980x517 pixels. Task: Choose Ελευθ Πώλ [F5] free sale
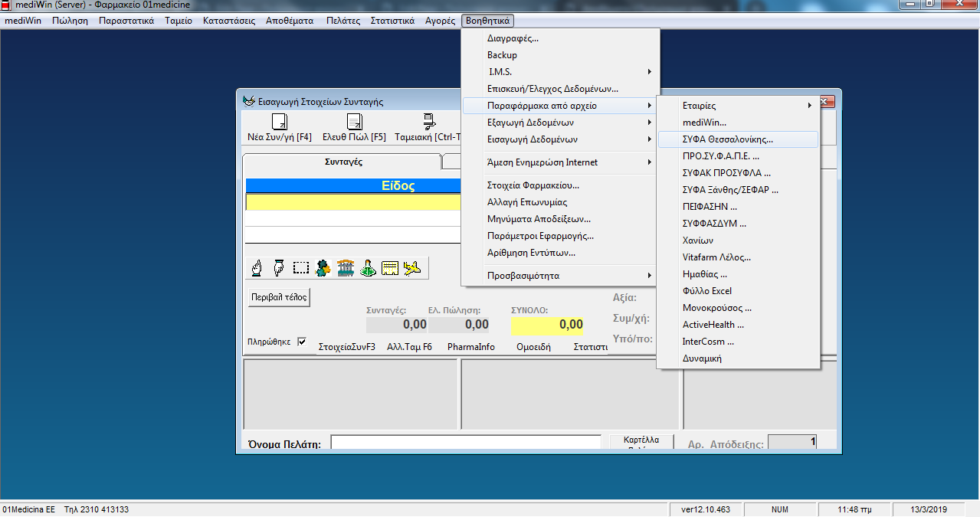click(354, 128)
